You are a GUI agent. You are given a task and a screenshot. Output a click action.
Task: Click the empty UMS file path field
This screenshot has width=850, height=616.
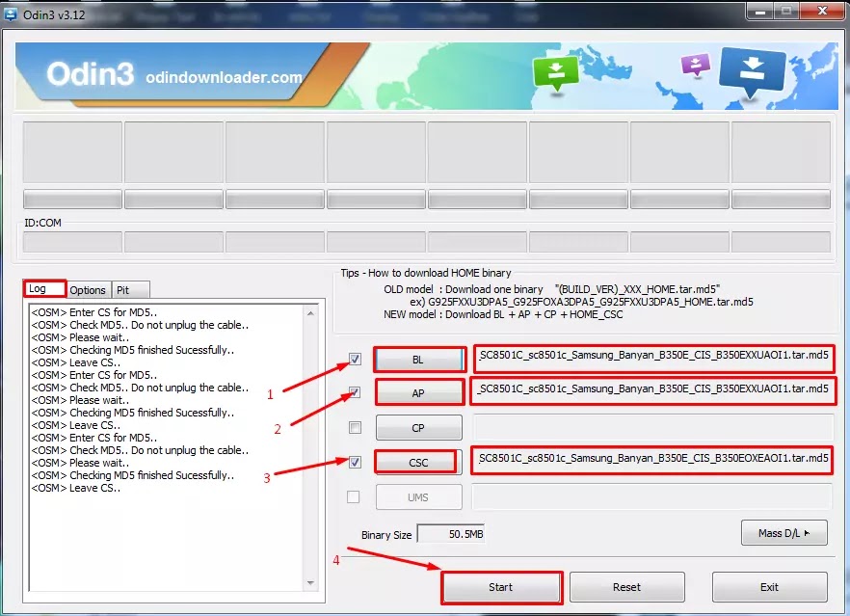(x=651, y=496)
